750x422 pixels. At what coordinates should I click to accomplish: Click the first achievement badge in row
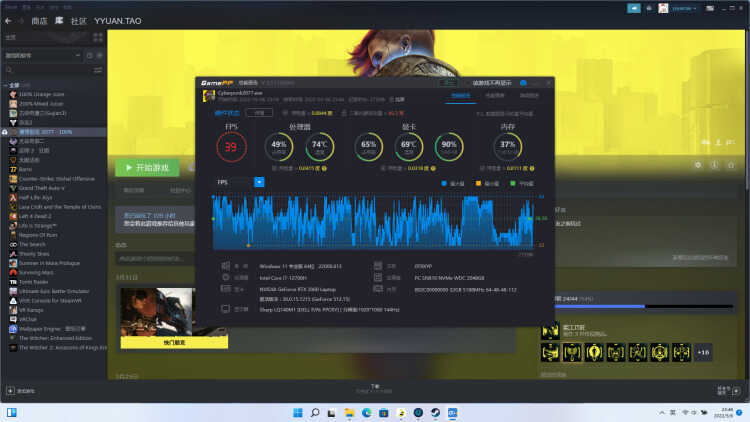550,353
